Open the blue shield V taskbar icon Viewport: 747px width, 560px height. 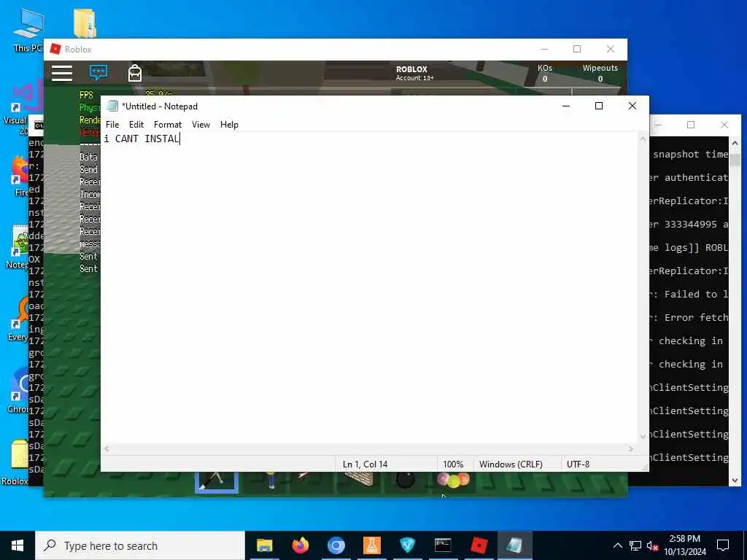click(407, 545)
